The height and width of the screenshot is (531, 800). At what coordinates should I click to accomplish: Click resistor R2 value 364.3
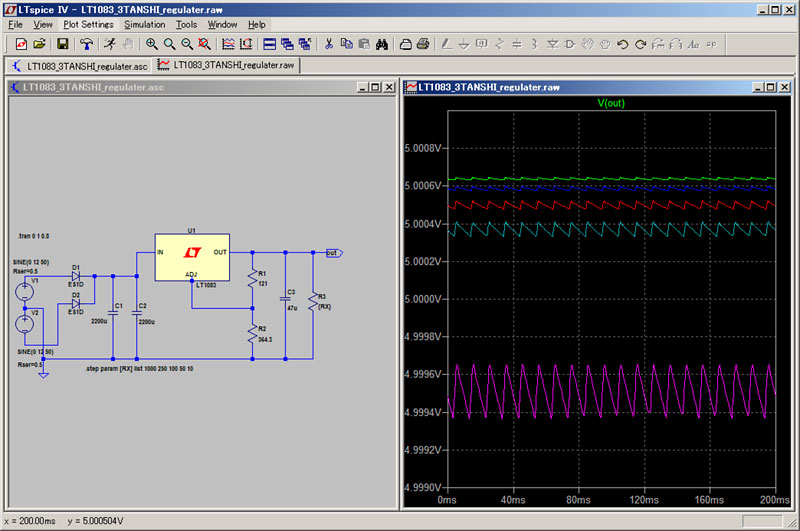click(x=265, y=339)
